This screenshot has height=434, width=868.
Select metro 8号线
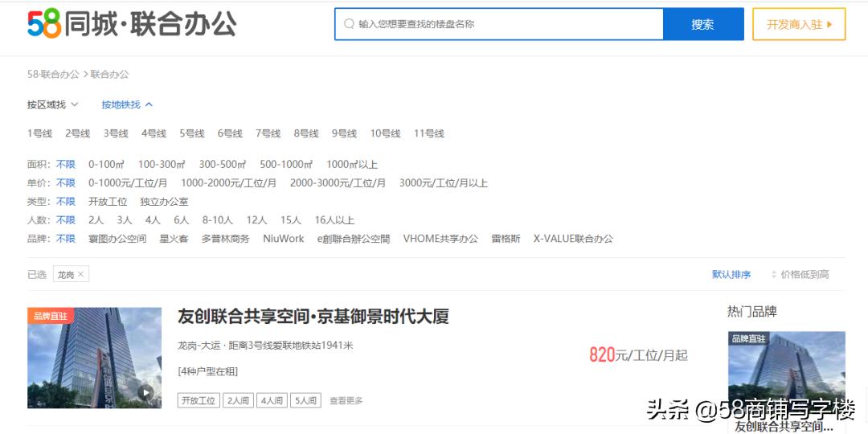point(306,133)
